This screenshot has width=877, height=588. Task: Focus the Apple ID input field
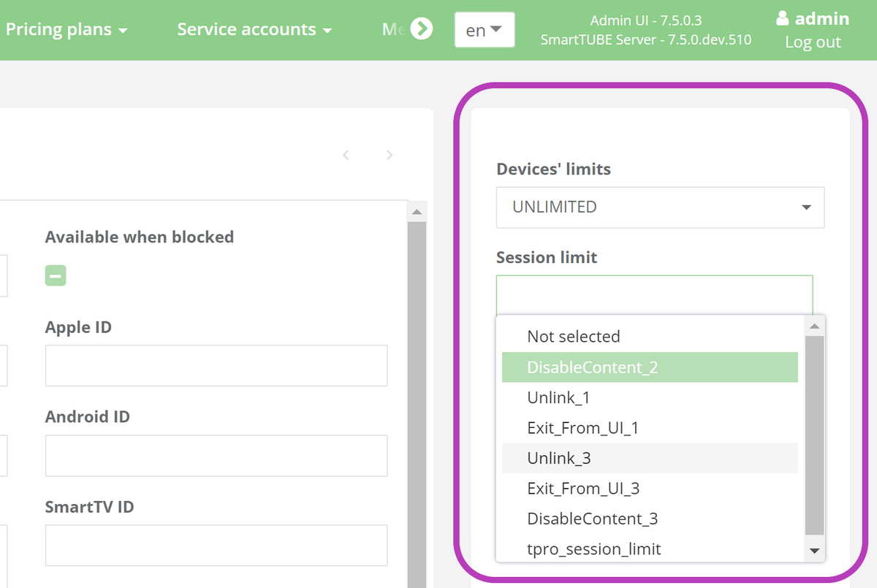click(x=216, y=365)
